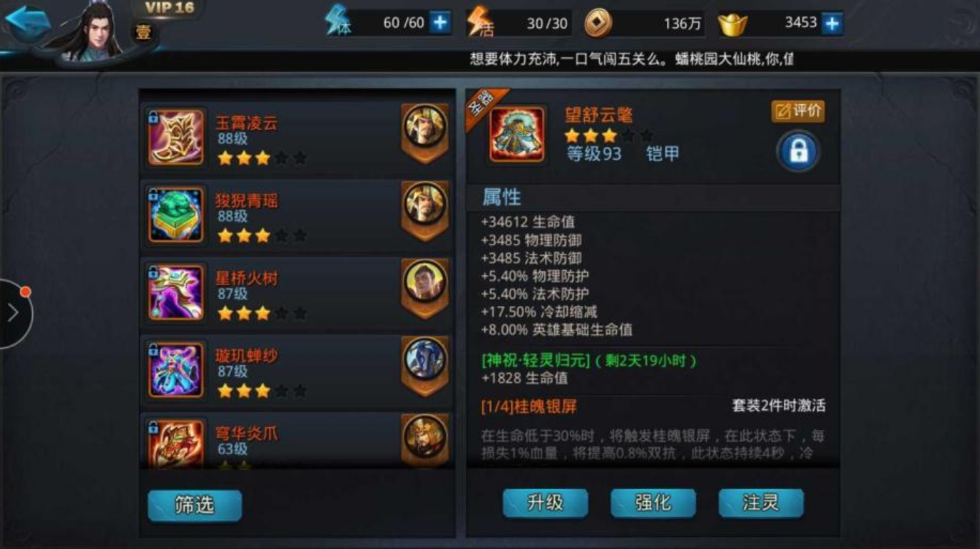Select the 穹华炎爪 list entry

(297, 440)
